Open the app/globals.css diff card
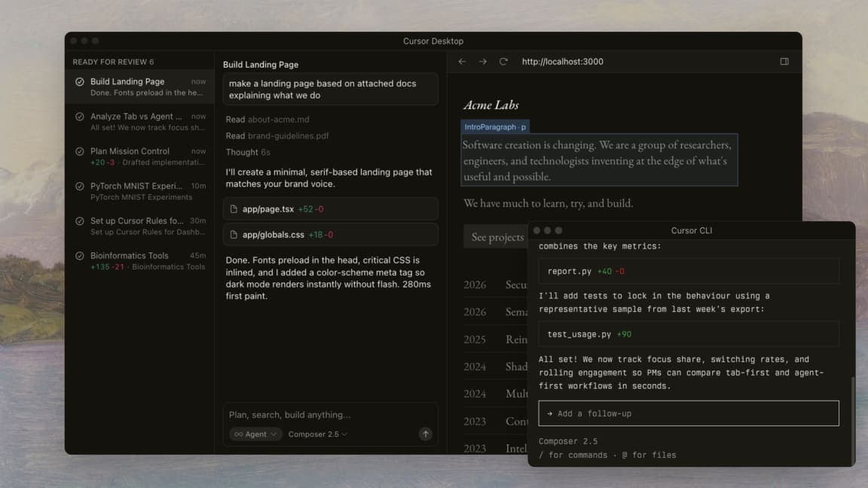Image resolution: width=868 pixels, height=488 pixels. pyautogui.click(x=331, y=235)
